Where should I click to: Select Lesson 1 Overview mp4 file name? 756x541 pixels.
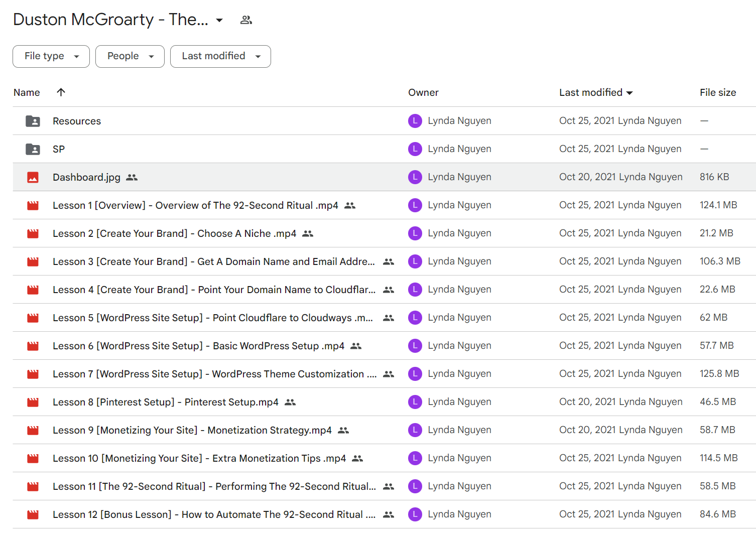tap(195, 205)
